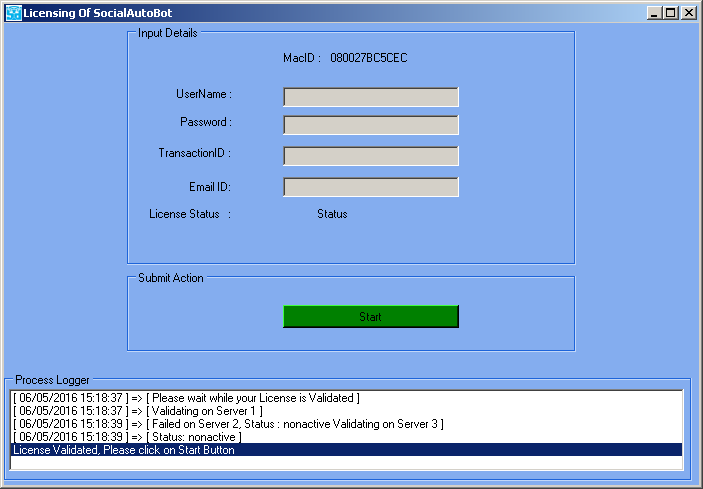Select log row 'Status: nonactive'
The image size is (703, 489).
click(346, 437)
